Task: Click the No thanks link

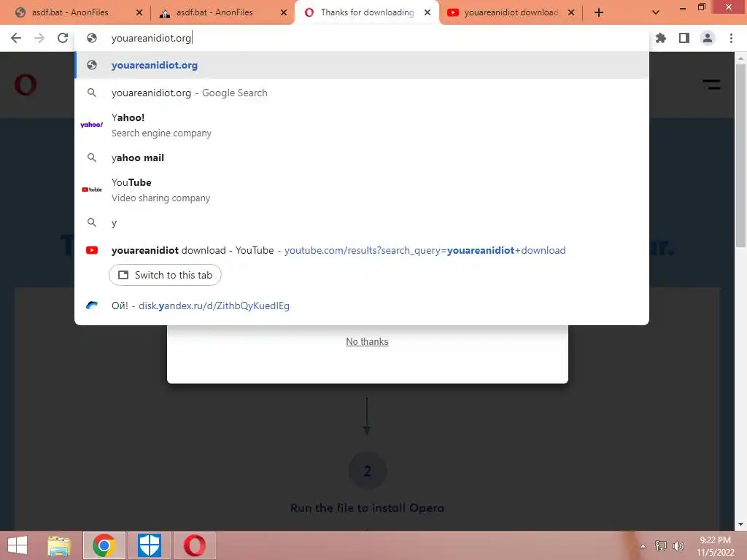Action: [x=367, y=341]
